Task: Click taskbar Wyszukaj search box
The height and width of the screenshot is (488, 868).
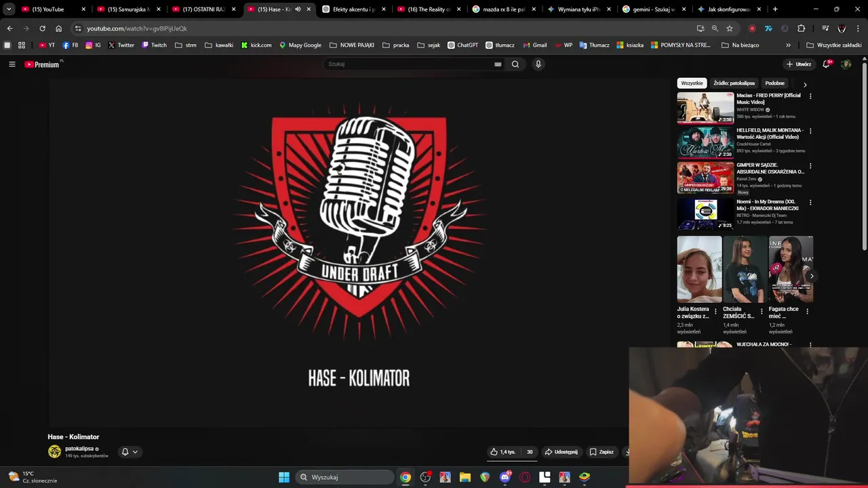Action: coord(344,477)
